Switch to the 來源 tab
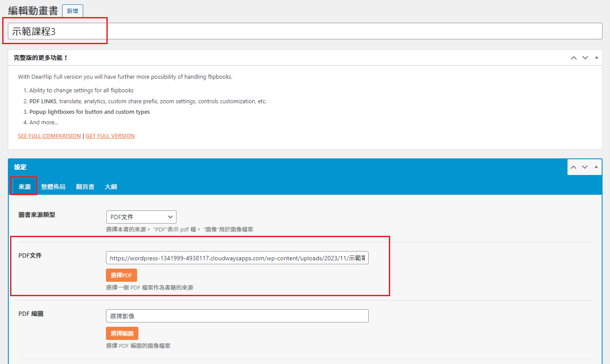 click(x=25, y=187)
